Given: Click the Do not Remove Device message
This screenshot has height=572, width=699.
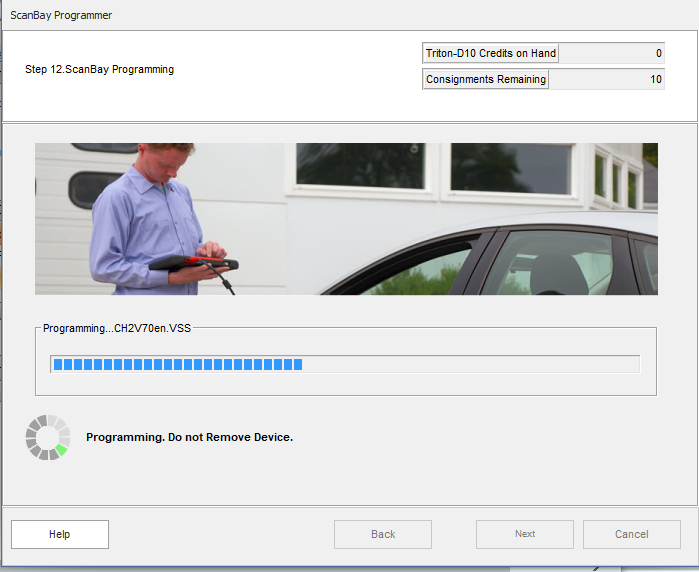Looking at the screenshot, I should point(189,437).
